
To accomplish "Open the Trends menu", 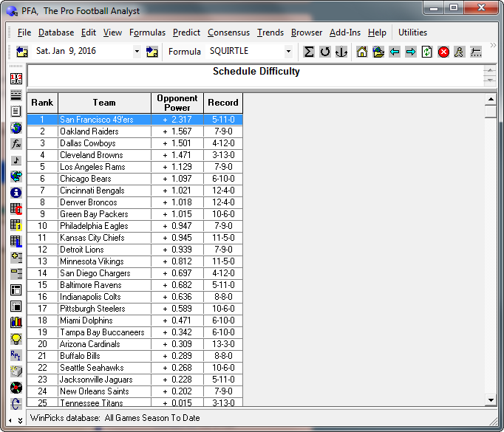I will (x=270, y=32).
